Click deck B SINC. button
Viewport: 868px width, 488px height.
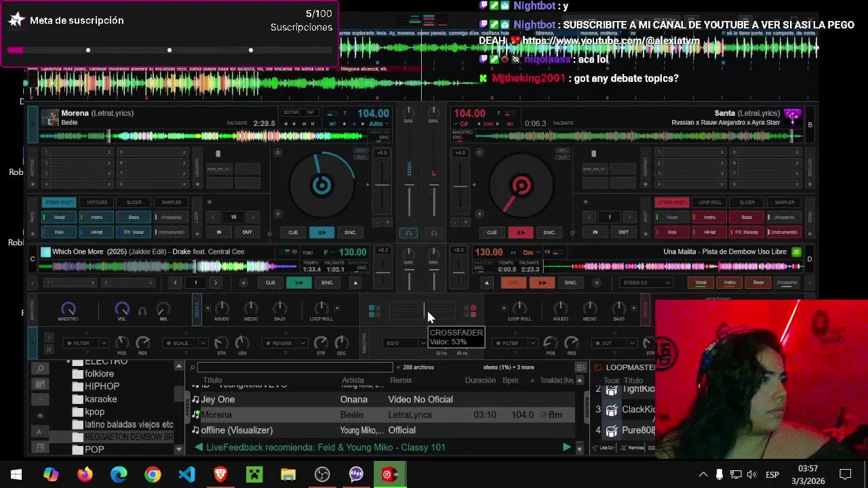pyautogui.click(x=549, y=232)
